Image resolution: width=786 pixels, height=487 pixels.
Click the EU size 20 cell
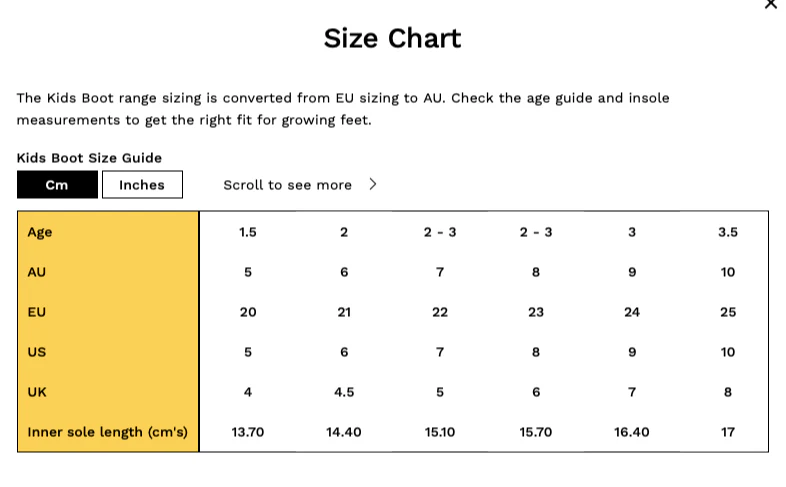click(248, 312)
